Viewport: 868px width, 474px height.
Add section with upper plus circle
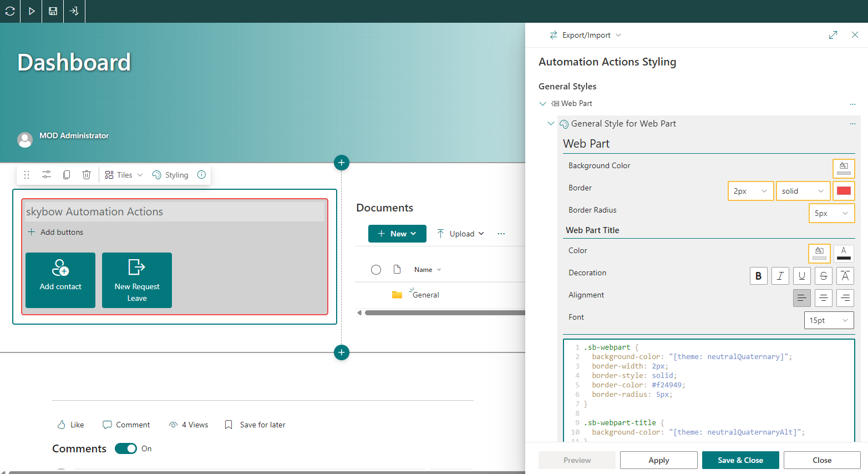tap(342, 163)
